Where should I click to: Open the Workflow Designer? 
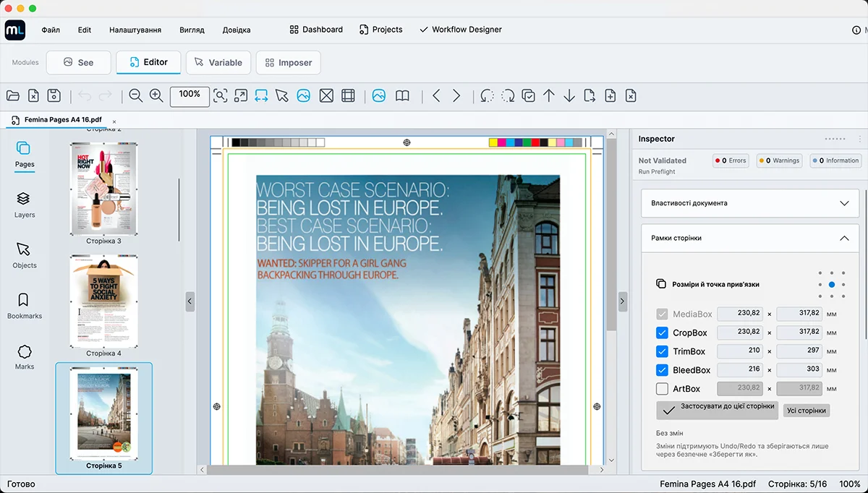tap(460, 30)
